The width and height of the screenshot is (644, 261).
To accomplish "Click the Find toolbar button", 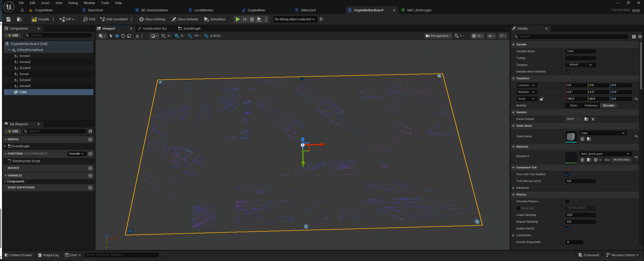I will [89, 19].
